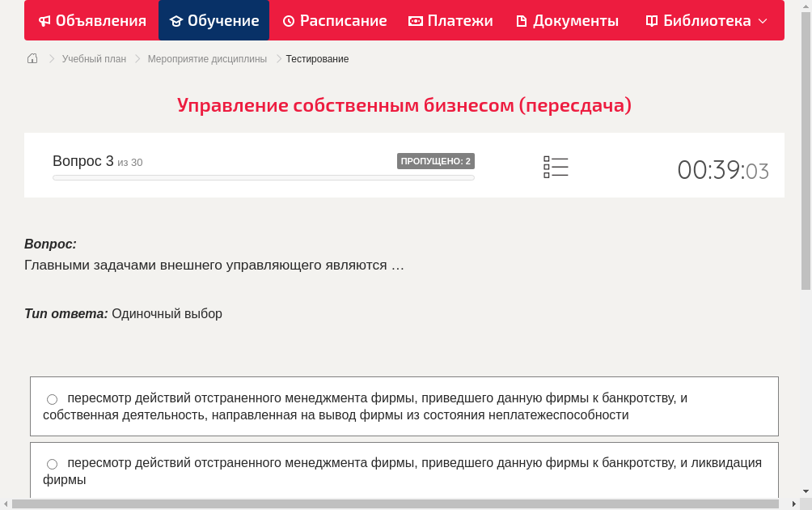The height and width of the screenshot is (510, 812).
Task: Click the document icon on Документы
Action: click(x=521, y=20)
